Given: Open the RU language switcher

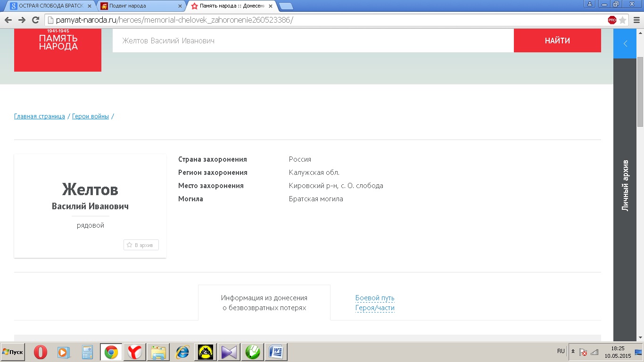Looking at the screenshot, I should (561, 351).
